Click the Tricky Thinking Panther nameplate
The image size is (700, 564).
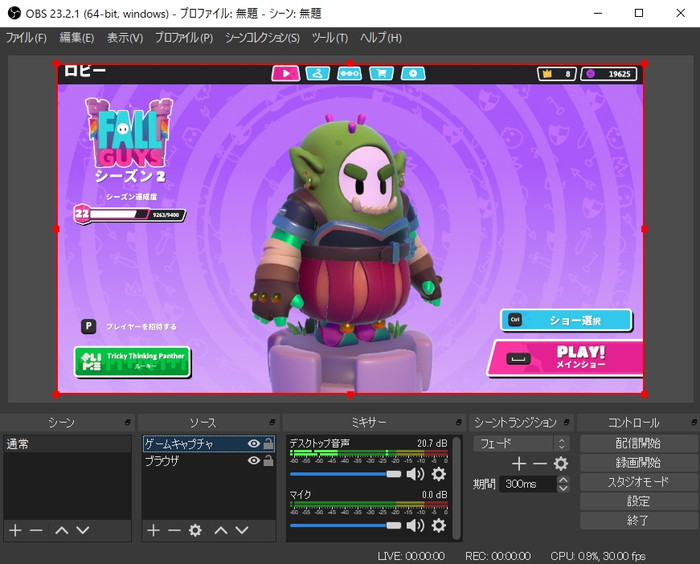(x=132, y=361)
